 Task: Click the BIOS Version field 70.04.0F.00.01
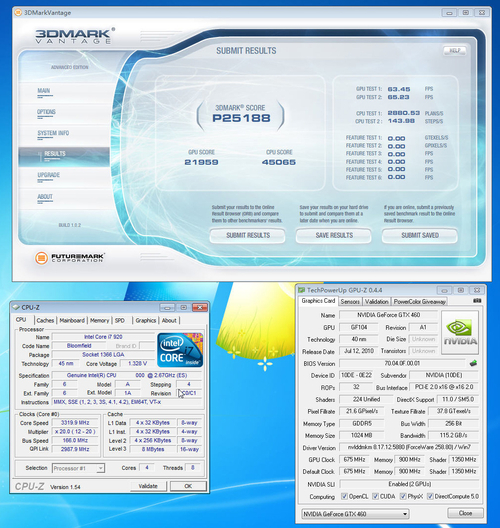click(402, 363)
